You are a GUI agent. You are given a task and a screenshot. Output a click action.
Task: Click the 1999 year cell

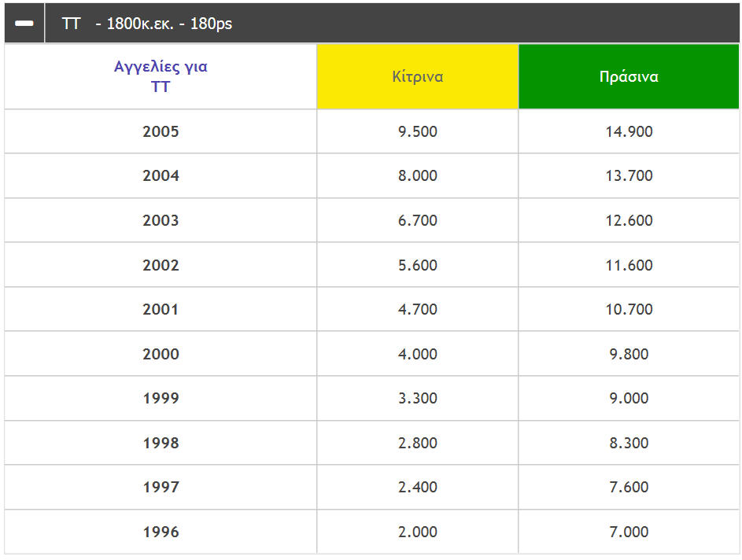click(161, 398)
